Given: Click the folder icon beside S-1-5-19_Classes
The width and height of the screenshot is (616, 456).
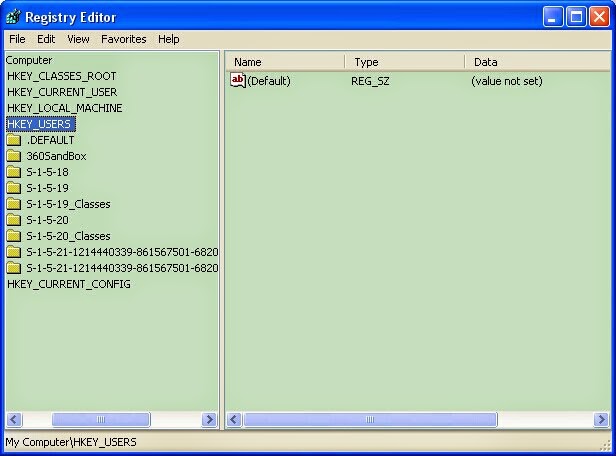Looking at the screenshot, I should point(14,204).
